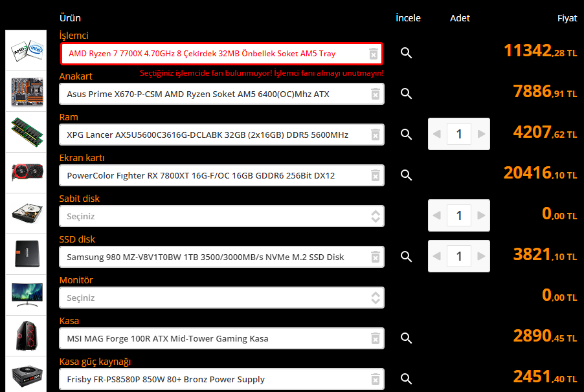Click the Adet column header
The height and width of the screenshot is (392, 584).
[x=460, y=18]
